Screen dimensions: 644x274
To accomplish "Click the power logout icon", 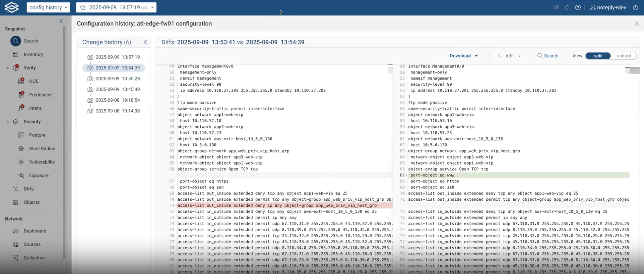I will point(635,8).
